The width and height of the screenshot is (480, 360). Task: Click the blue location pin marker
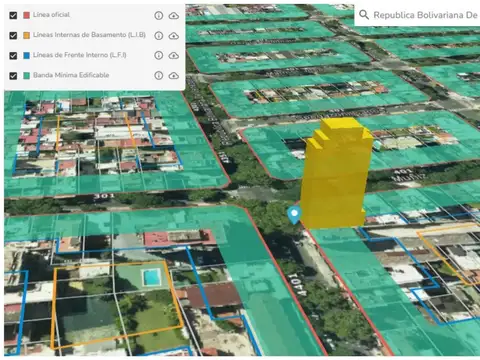[294, 215]
